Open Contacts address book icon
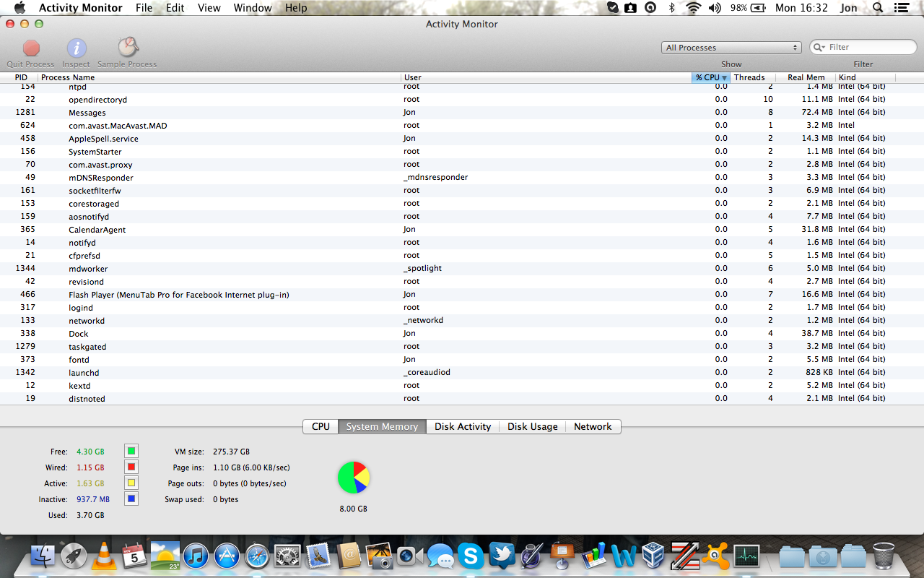Image resolution: width=924 pixels, height=578 pixels. coord(349,556)
